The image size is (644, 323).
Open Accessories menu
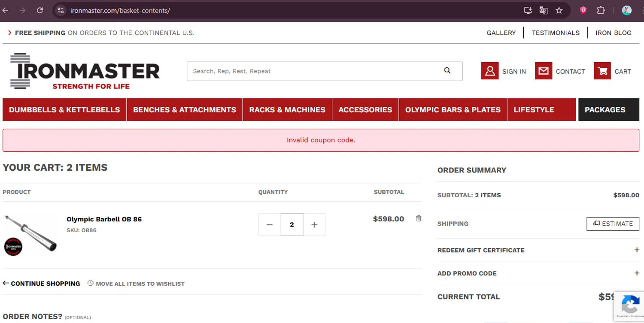365,110
